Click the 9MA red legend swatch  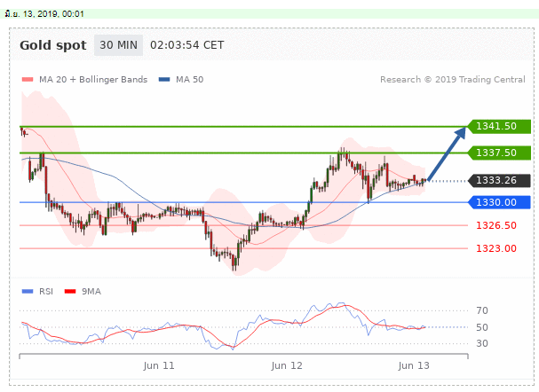(x=70, y=292)
